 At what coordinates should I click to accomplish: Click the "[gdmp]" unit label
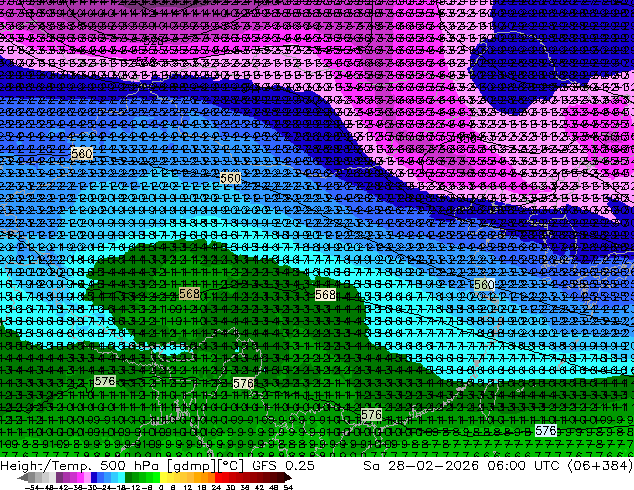(191, 466)
